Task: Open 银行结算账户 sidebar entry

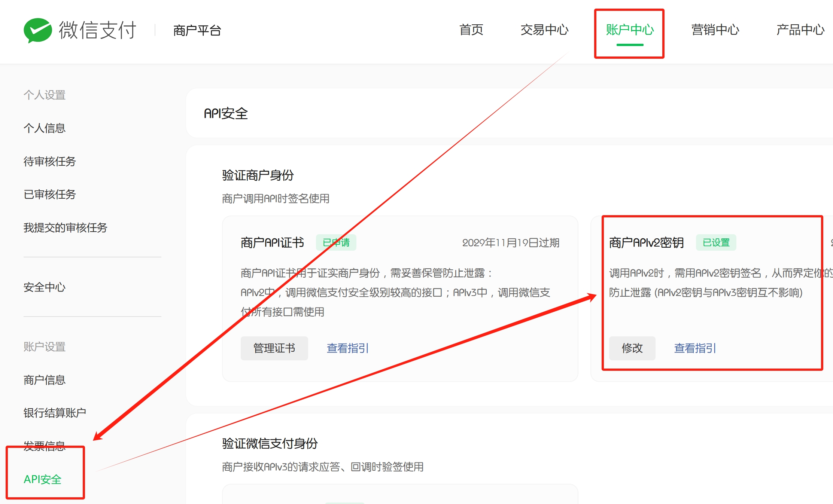Action: click(x=55, y=413)
